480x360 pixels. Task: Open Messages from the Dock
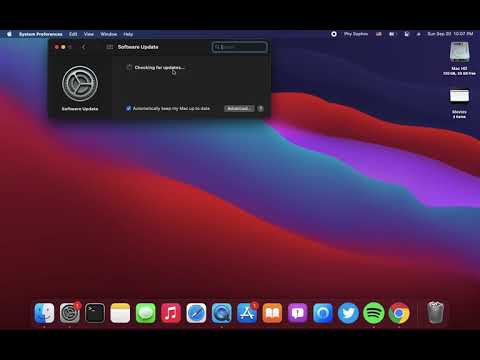146,313
